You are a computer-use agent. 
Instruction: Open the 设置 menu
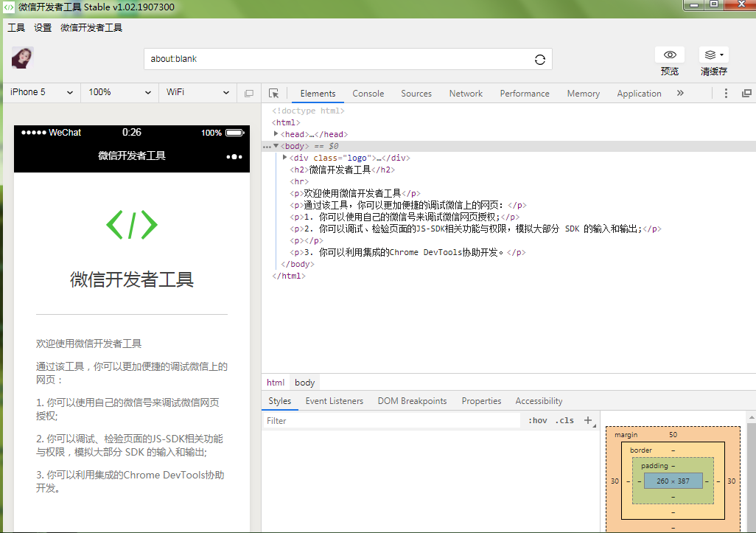pyautogui.click(x=43, y=27)
